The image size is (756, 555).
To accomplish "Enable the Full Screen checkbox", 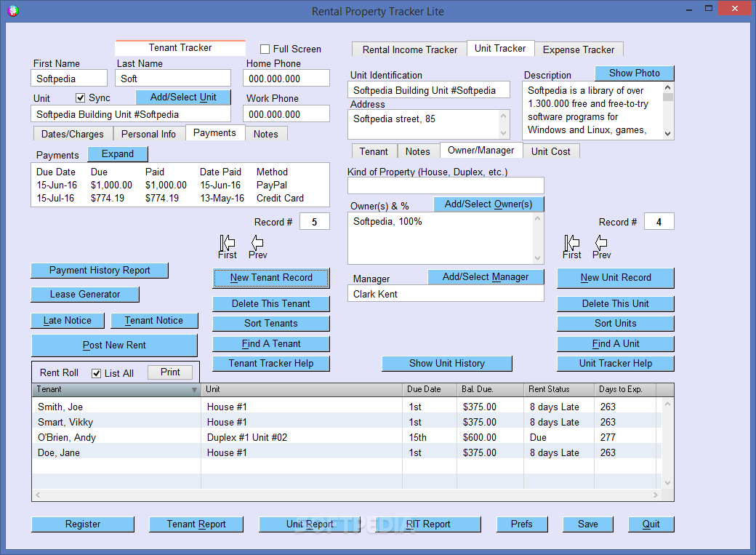I will tap(265, 49).
